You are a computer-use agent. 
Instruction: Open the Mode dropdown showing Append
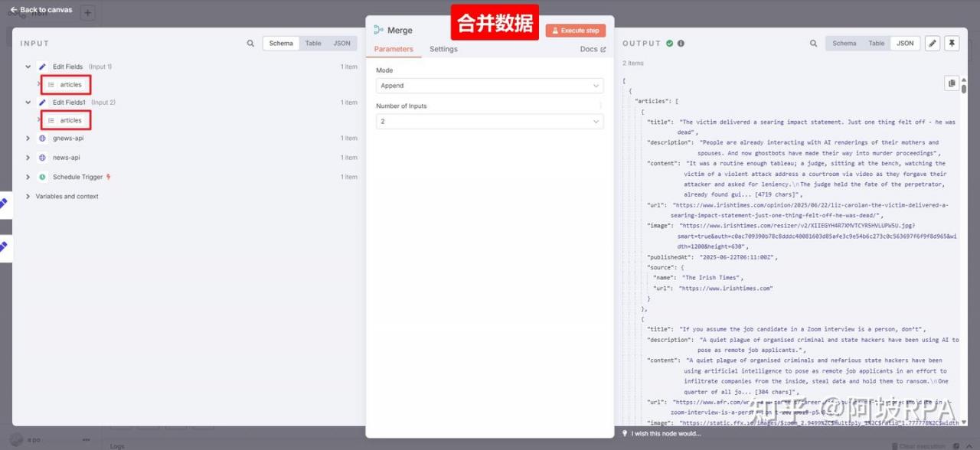point(490,86)
